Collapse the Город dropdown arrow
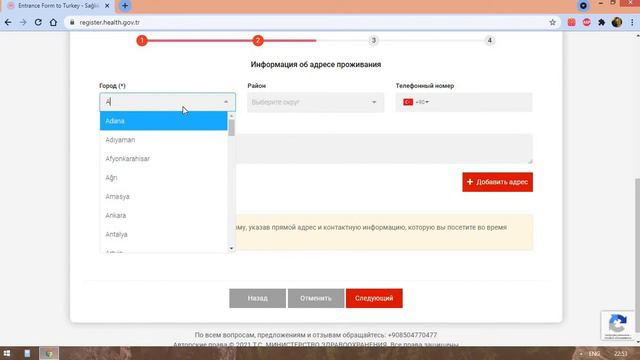Screen dimensions: 640x360 pyautogui.click(x=226, y=102)
